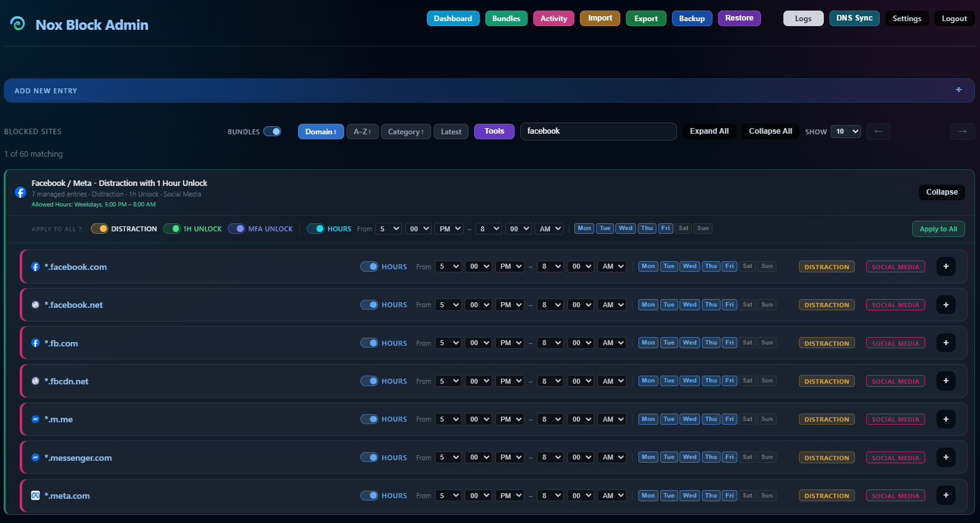This screenshot has height=523, width=980.
Task: Open Apply to All start PM dropdown
Action: click(449, 229)
